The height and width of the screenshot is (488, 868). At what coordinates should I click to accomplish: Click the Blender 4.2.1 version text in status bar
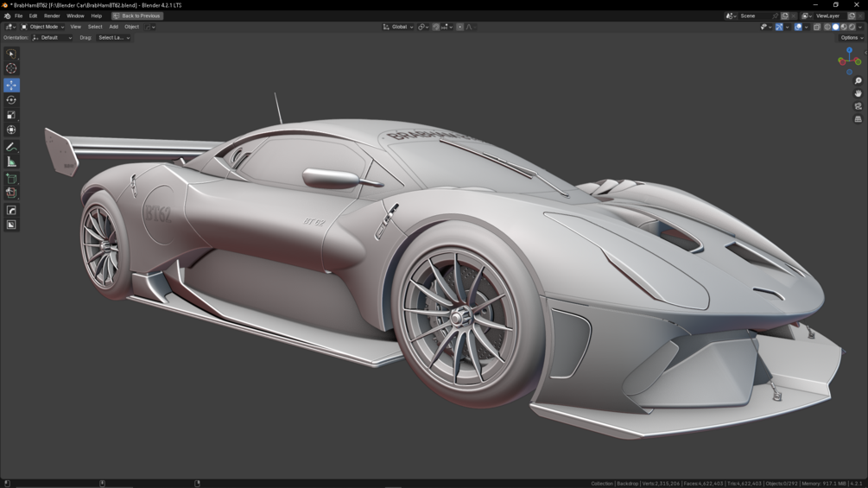coord(858,484)
